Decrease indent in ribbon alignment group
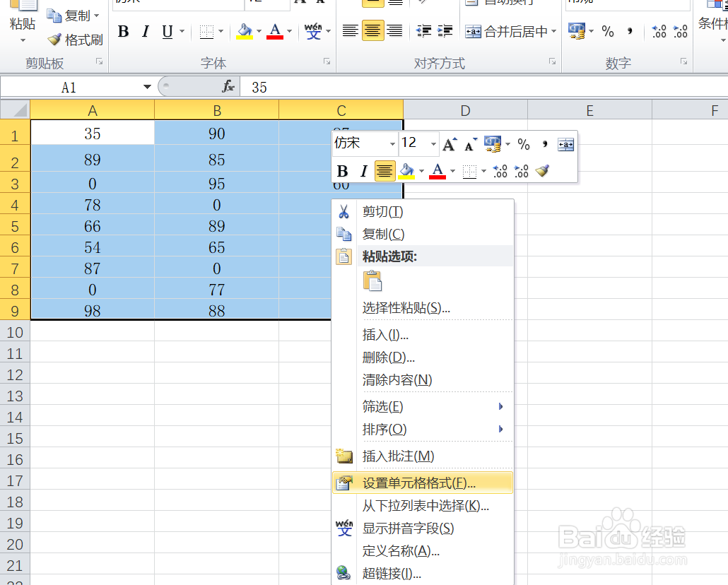 423,31
